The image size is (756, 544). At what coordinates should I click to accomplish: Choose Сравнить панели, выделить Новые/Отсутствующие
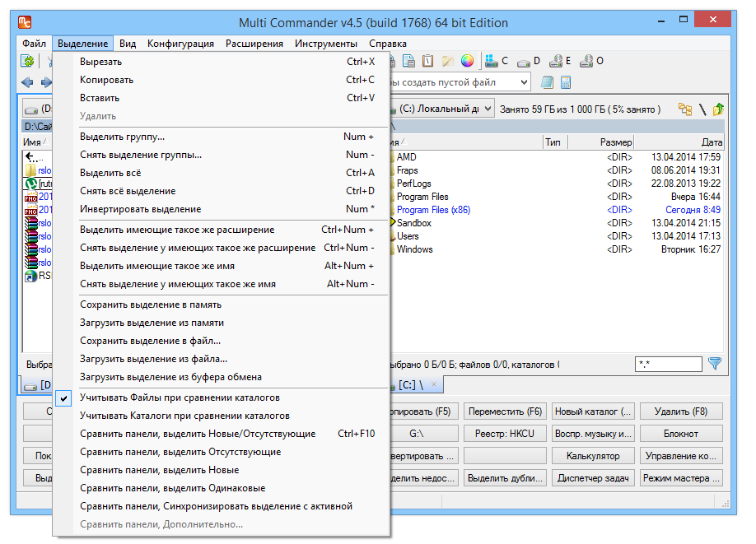[x=221, y=434]
